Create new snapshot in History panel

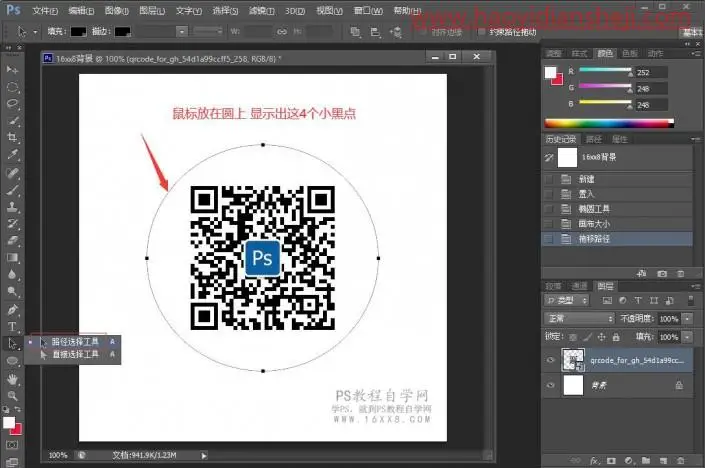pyautogui.click(x=662, y=273)
